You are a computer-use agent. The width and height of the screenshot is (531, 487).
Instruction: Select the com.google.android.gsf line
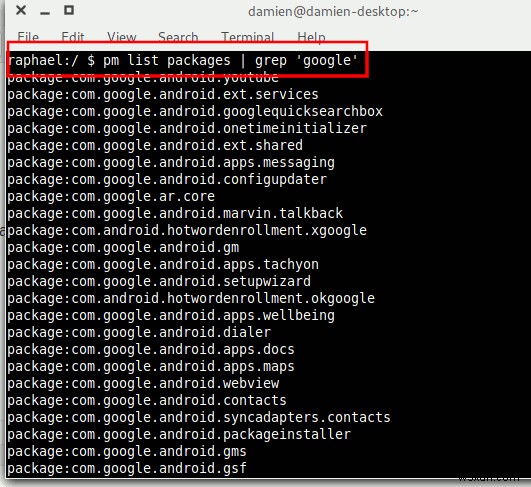coord(127,469)
